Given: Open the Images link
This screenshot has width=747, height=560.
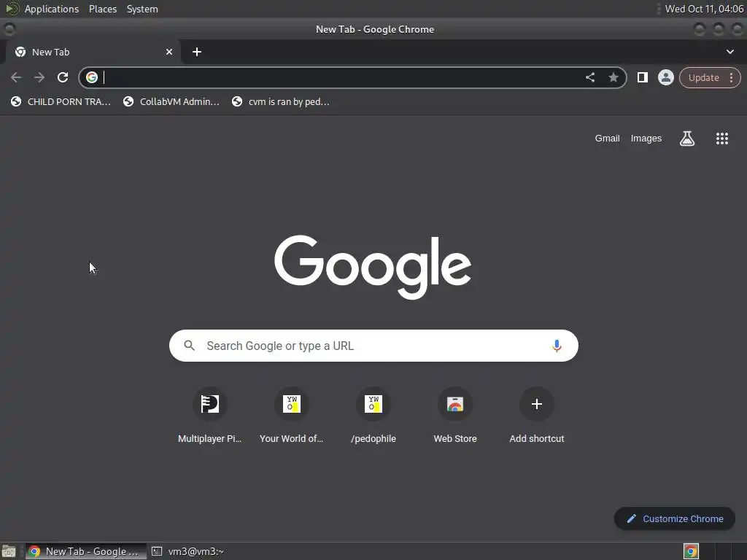Looking at the screenshot, I should [646, 139].
